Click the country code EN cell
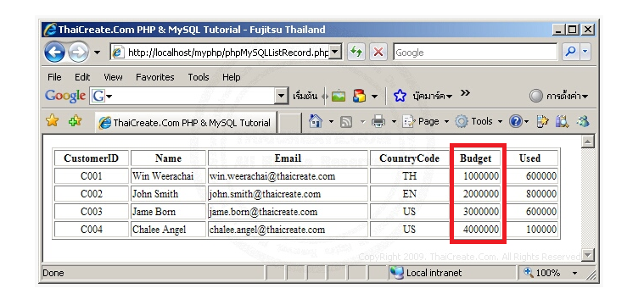 [x=410, y=194]
